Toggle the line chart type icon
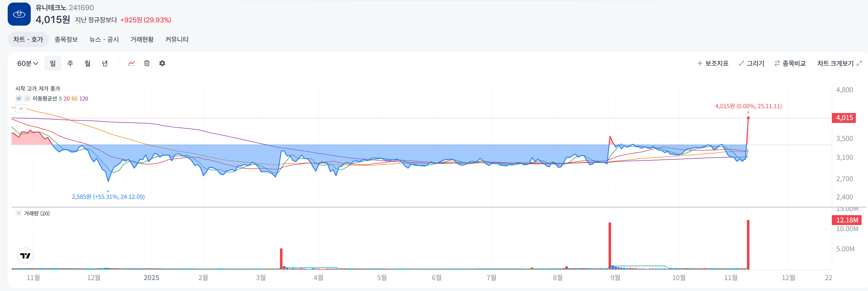The width and height of the screenshot is (868, 291). coord(131,63)
